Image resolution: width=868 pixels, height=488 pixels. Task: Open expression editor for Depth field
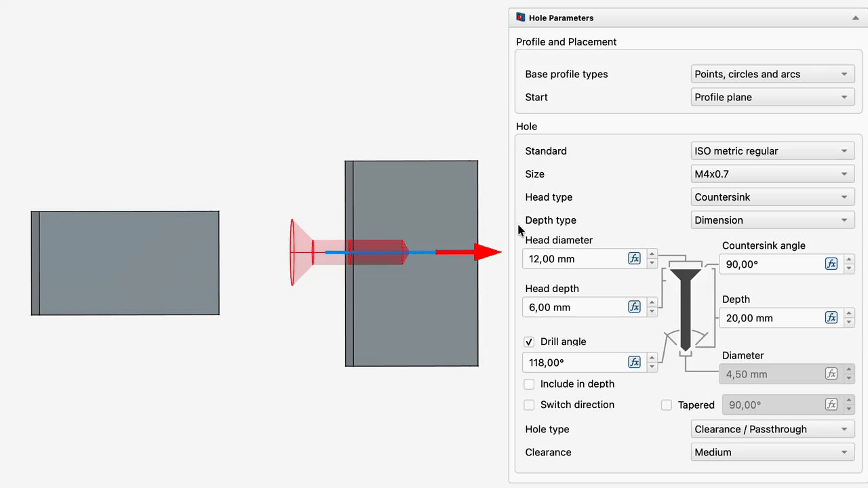tap(831, 317)
